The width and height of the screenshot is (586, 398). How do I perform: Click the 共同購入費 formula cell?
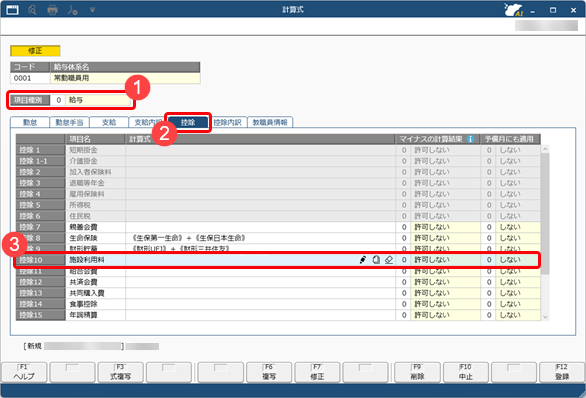pyautogui.click(x=260, y=293)
